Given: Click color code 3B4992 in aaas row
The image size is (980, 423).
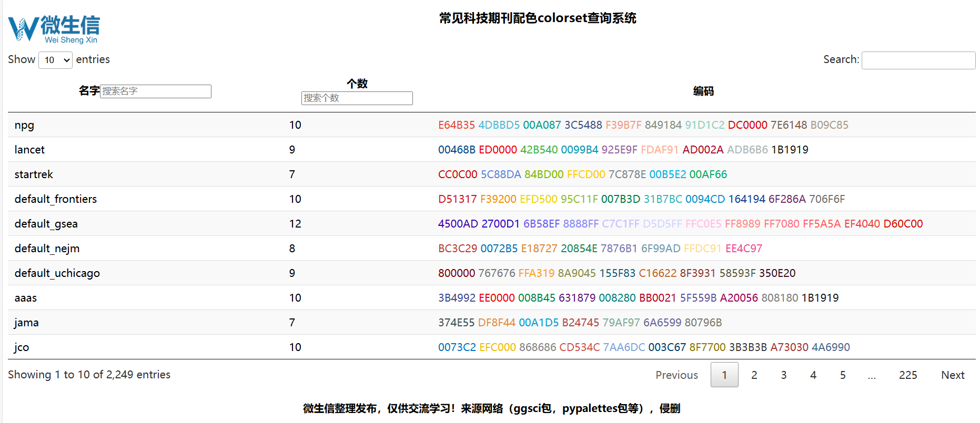Looking at the screenshot, I should (x=457, y=298).
